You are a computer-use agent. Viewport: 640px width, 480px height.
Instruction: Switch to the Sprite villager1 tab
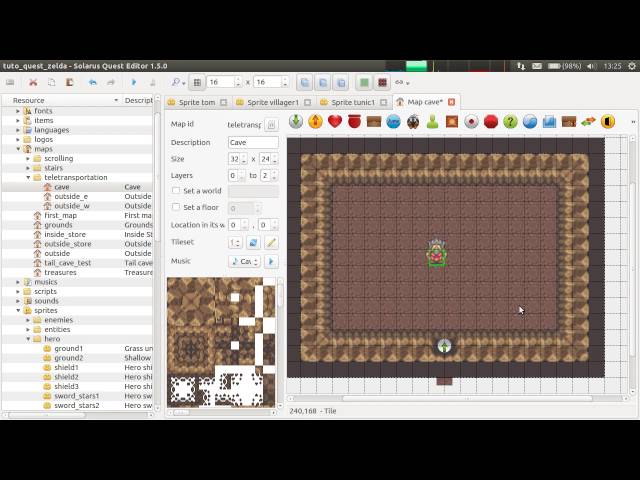click(x=273, y=102)
